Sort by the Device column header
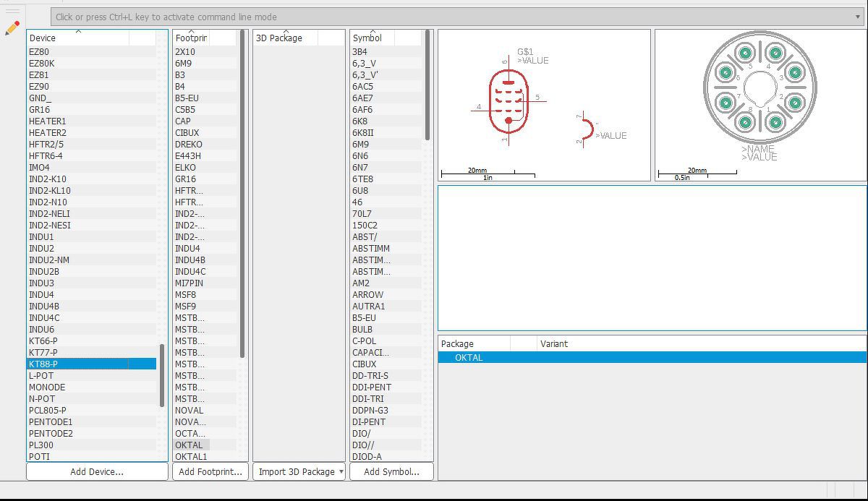868x501 pixels. pyautogui.click(x=78, y=38)
